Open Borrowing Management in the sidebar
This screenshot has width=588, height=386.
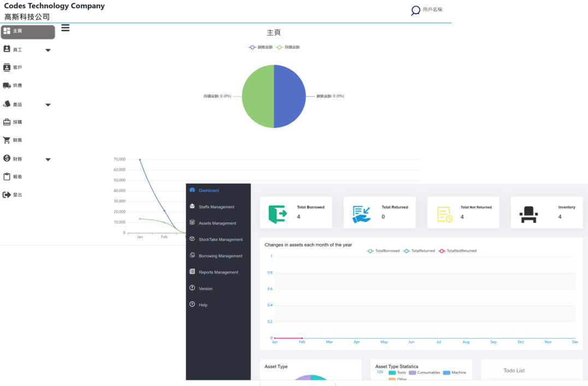[220, 256]
